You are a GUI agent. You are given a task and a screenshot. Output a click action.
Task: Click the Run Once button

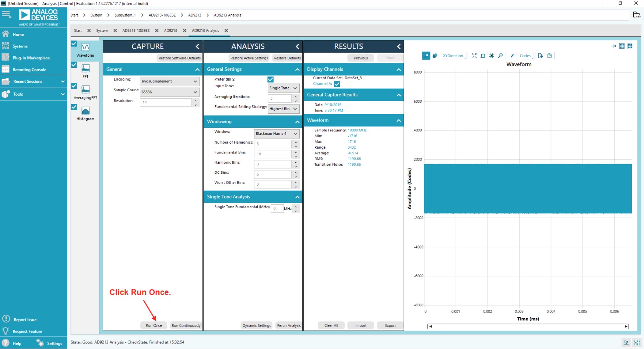pyautogui.click(x=154, y=325)
